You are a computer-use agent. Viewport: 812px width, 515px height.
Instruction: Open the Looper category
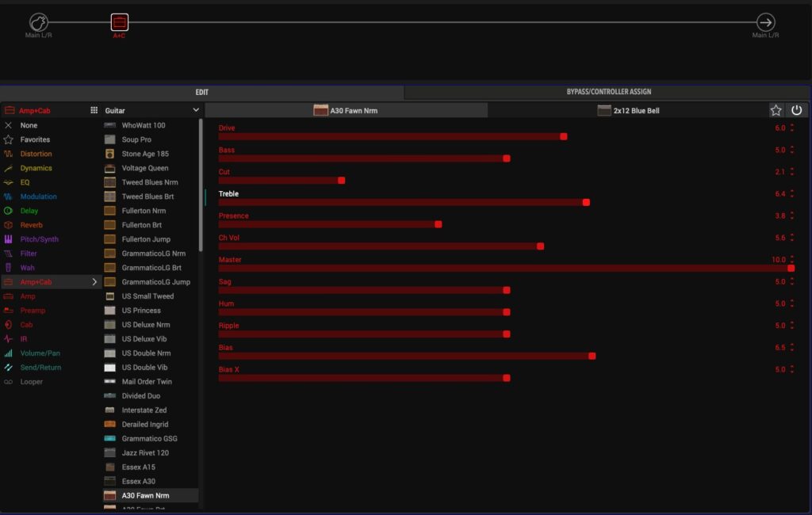point(31,382)
